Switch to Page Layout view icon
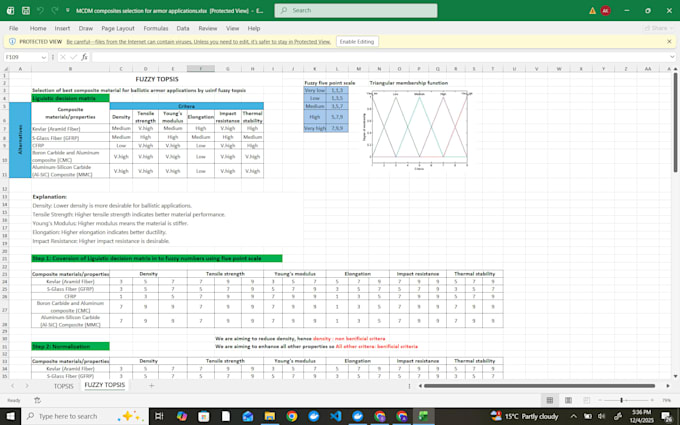The height and width of the screenshot is (425, 680). pos(568,400)
